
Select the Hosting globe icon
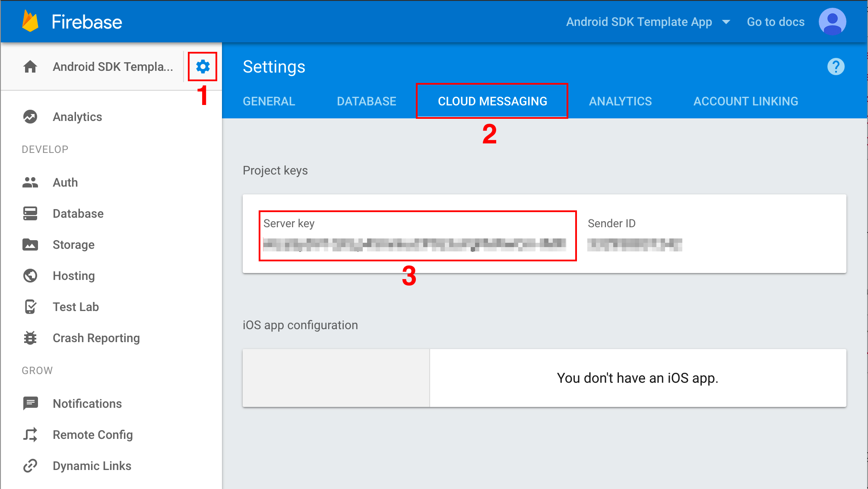[30, 276]
